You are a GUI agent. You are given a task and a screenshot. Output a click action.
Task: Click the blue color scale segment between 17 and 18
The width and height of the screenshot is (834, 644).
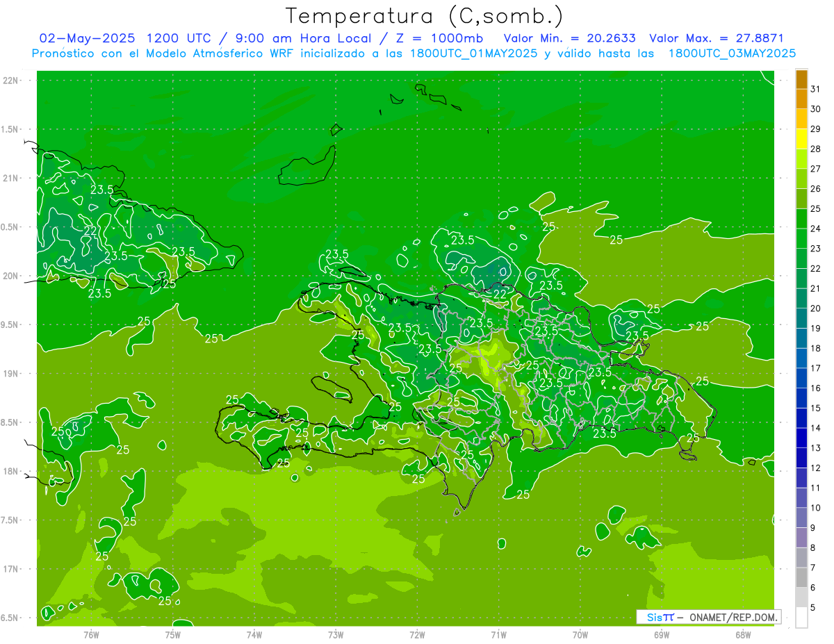tap(801, 358)
